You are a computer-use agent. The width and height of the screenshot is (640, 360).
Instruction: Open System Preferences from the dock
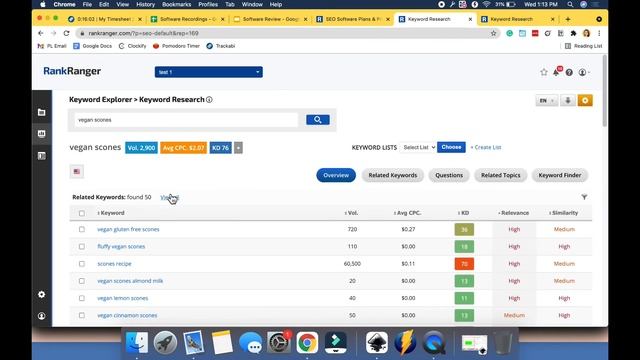pos(279,342)
